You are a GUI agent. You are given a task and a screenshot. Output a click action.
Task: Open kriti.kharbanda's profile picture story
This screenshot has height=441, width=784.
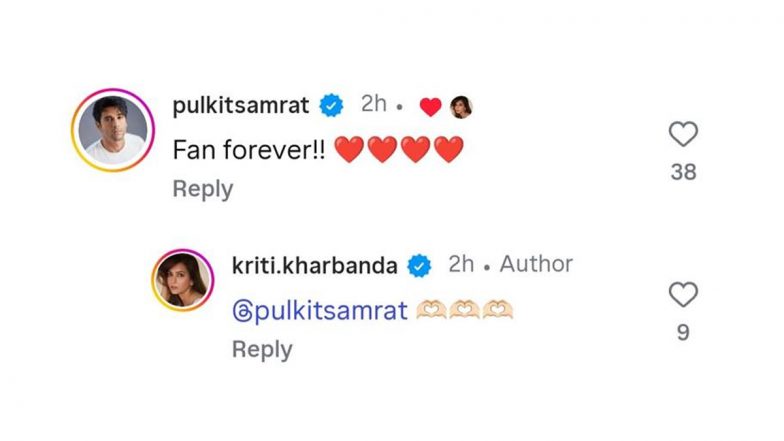[182, 280]
